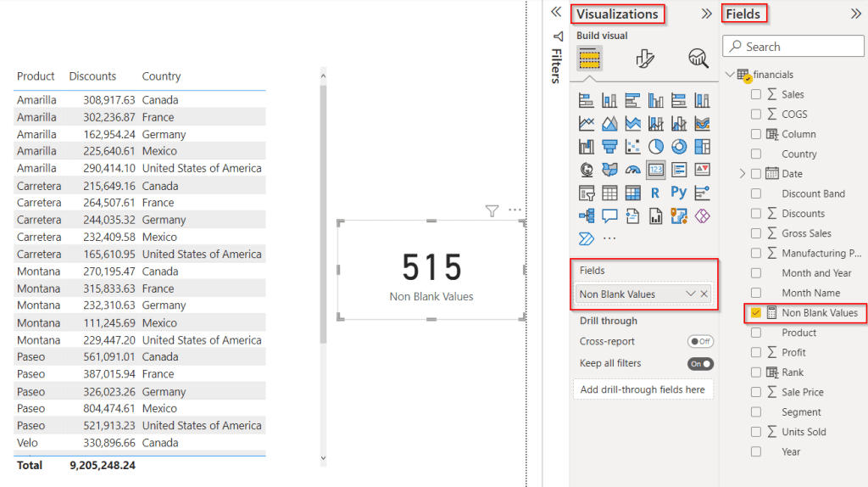Focus the Fields pane Search box
868x487 pixels.
tap(793, 47)
